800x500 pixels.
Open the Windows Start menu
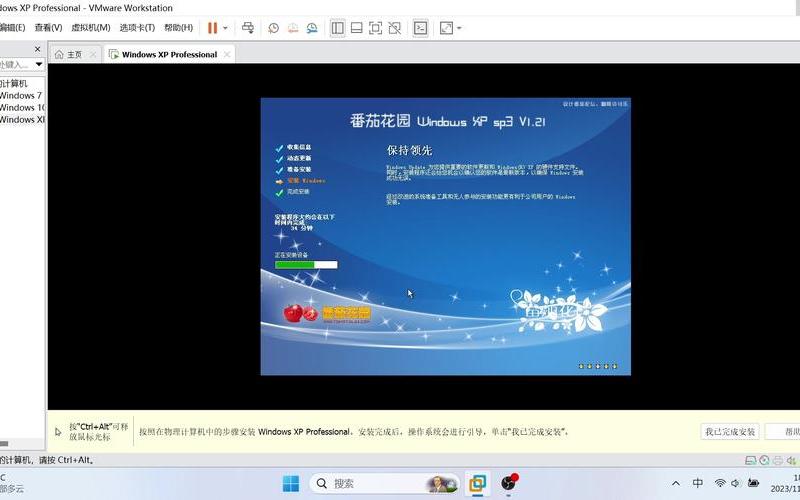pos(291,483)
